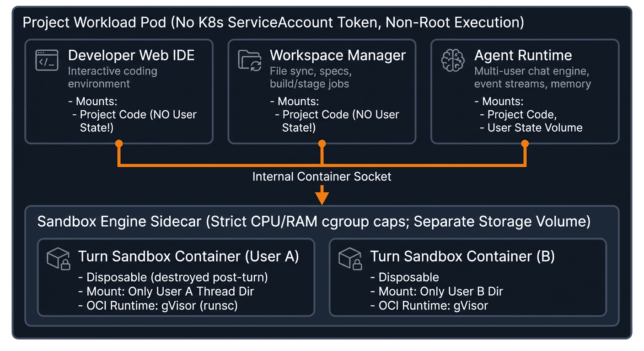This screenshot has width=644, height=351.
Task: Click the Developer Web IDE code window icon
Action: tap(47, 61)
